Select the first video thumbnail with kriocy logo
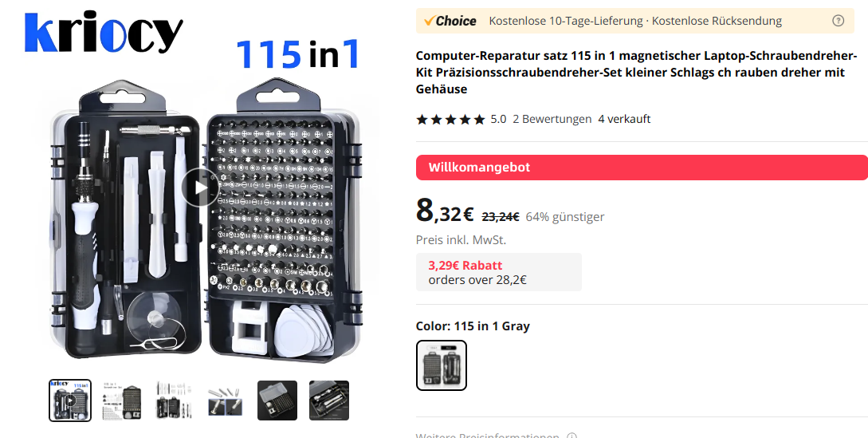 point(70,401)
